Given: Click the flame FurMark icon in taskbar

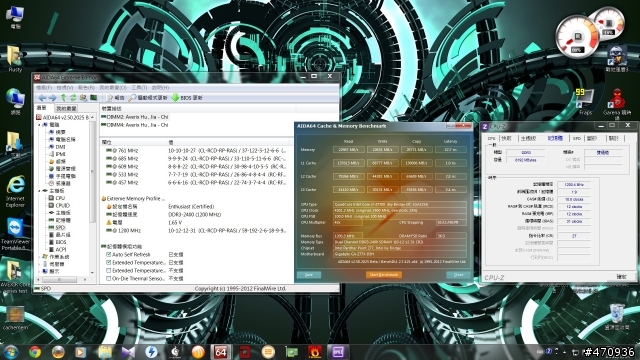Looking at the screenshot, I should (x=314, y=352).
